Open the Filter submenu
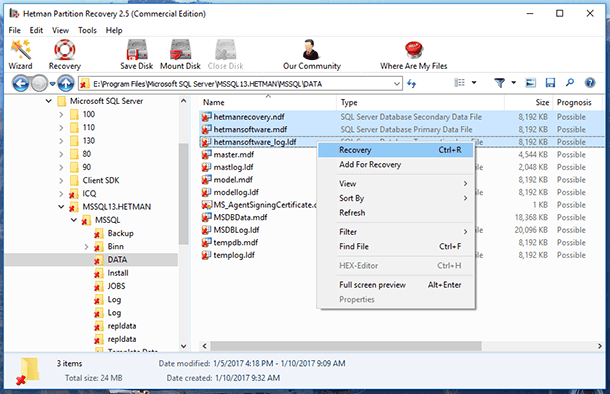 tap(396, 232)
